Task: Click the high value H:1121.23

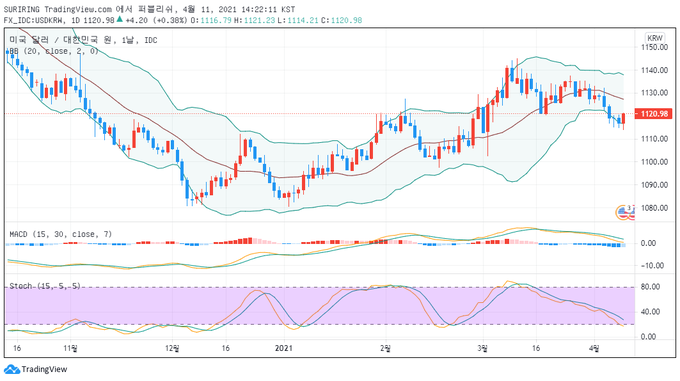Action: [255, 20]
